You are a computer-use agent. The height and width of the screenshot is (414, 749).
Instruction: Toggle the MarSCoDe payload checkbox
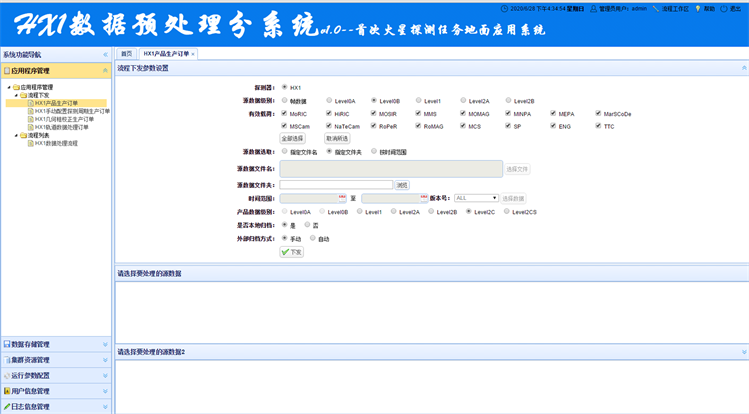click(598, 114)
